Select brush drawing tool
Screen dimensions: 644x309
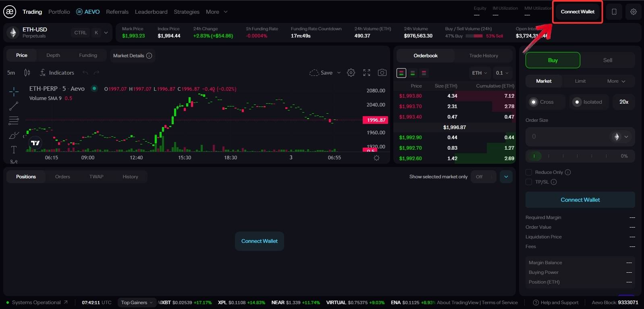(14, 135)
